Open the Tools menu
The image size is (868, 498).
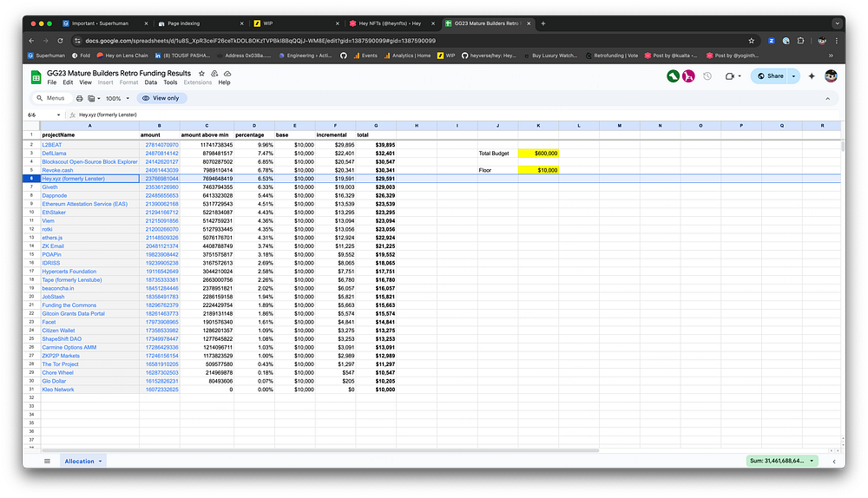pos(170,82)
